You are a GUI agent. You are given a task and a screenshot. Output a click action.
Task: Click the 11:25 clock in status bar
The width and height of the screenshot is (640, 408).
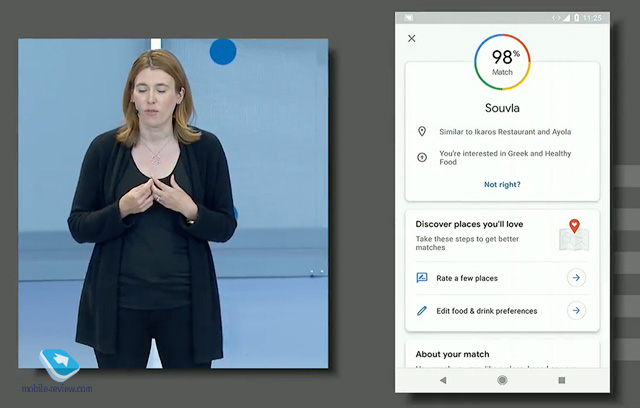[x=592, y=18]
